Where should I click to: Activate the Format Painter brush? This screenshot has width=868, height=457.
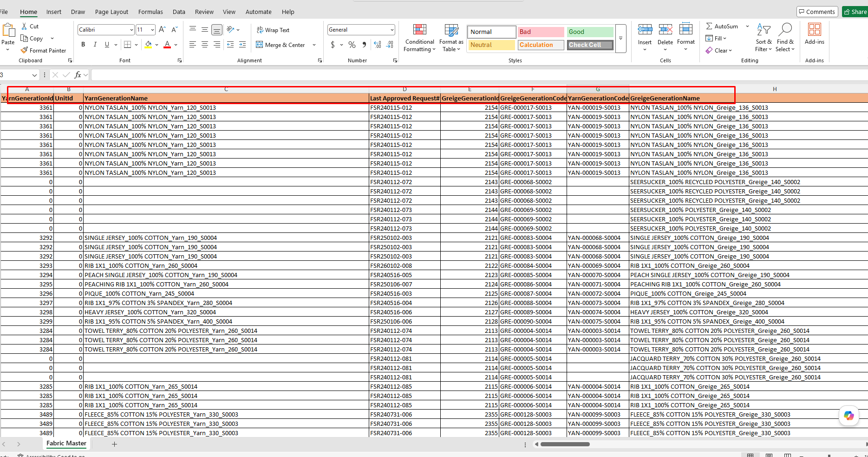tap(24, 50)
